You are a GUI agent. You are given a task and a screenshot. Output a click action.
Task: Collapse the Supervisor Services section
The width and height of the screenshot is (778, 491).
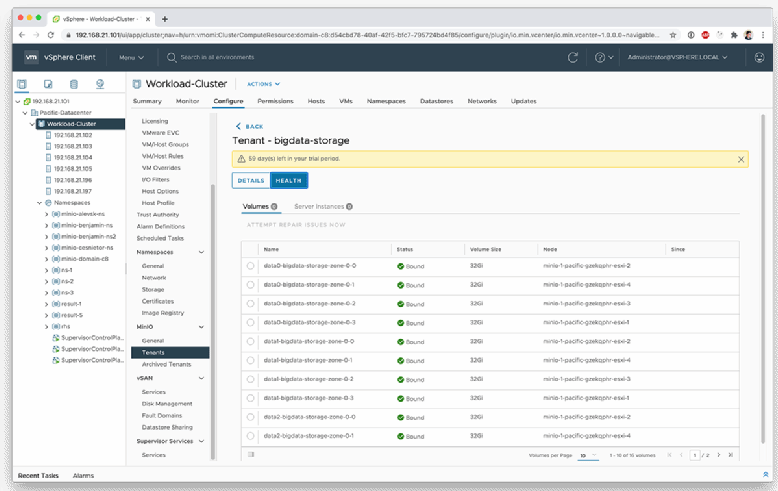(201, 441)
